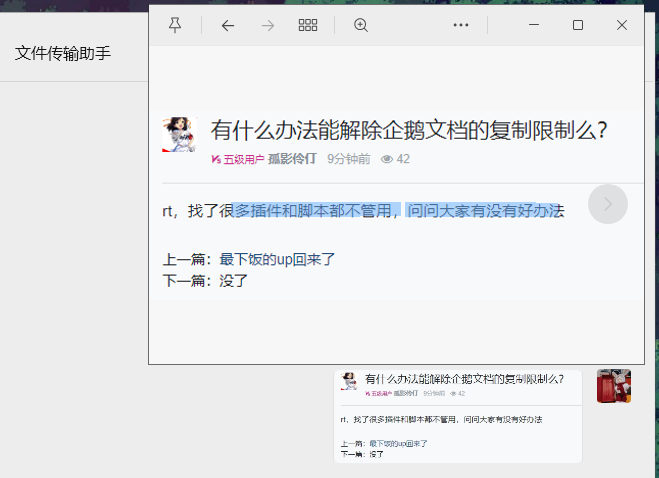Click the highlighted text 问问大家有没有好办法
This screenshot has height=478, width=659.
coord(486,211)
